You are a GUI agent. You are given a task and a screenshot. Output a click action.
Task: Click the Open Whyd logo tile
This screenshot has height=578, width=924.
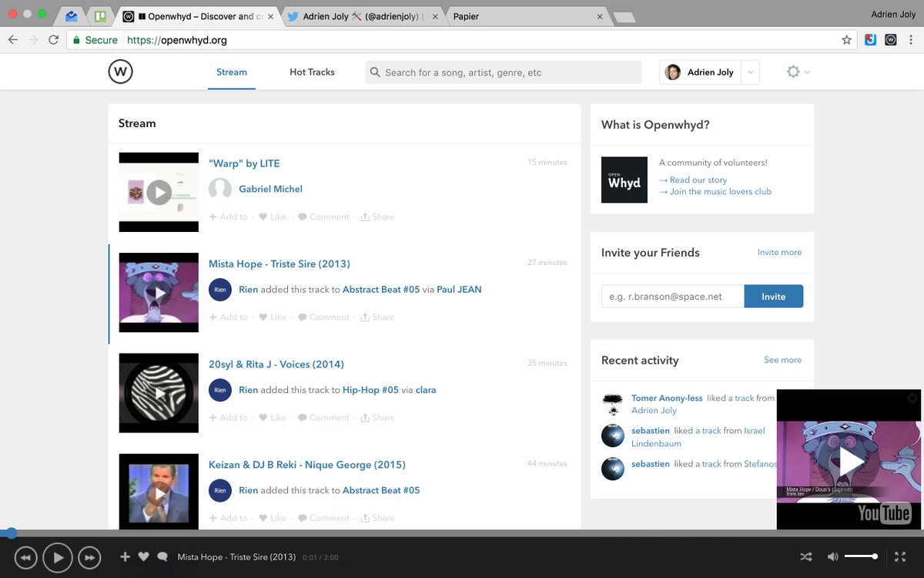tap(624, 180)
